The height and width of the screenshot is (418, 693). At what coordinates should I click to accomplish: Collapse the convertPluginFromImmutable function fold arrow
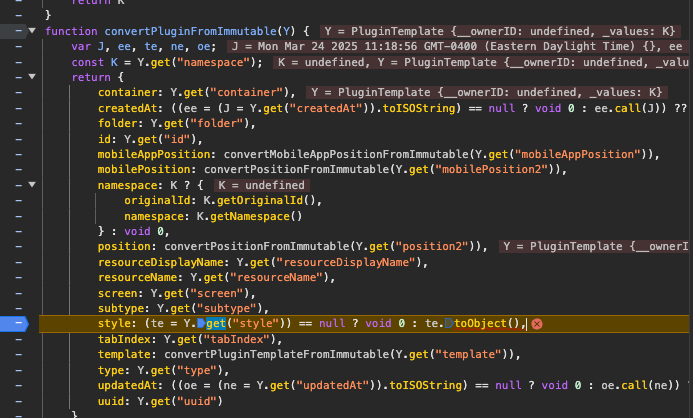[32, 30]
